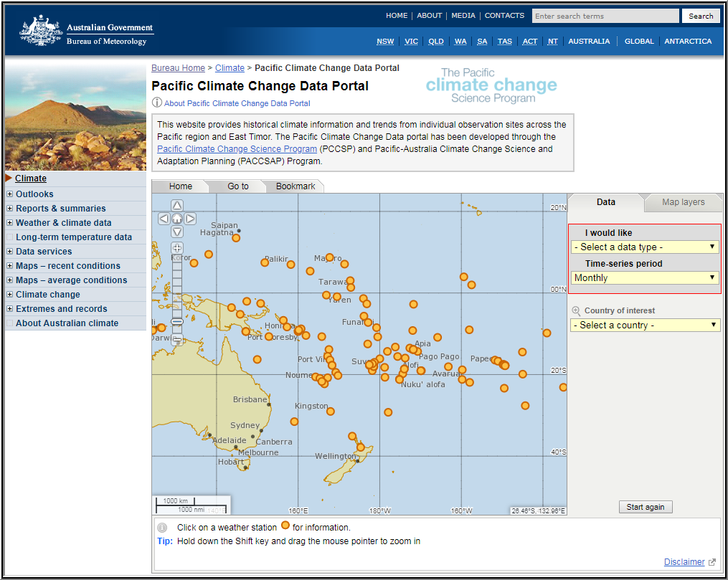The image size is (728, 580).
Task: Zoom in with the plus icon
Action: [176, 248]
